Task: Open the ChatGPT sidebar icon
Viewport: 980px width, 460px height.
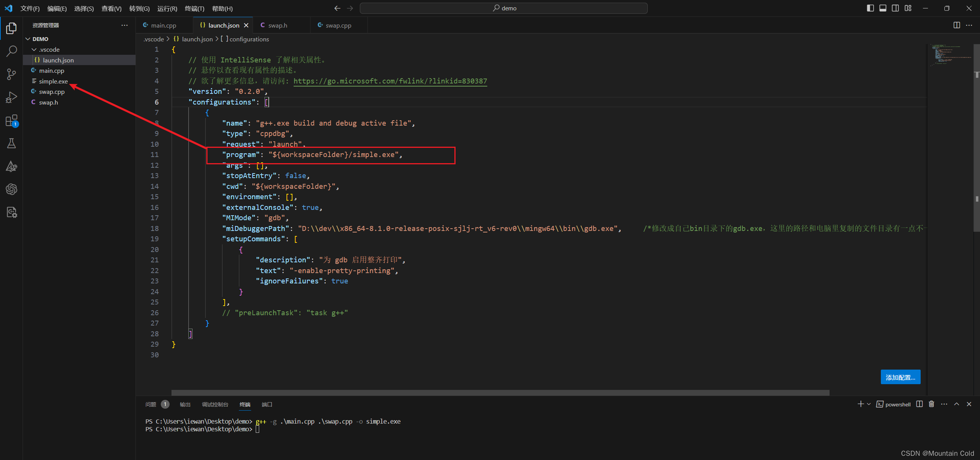Action: tap(11, 189)
